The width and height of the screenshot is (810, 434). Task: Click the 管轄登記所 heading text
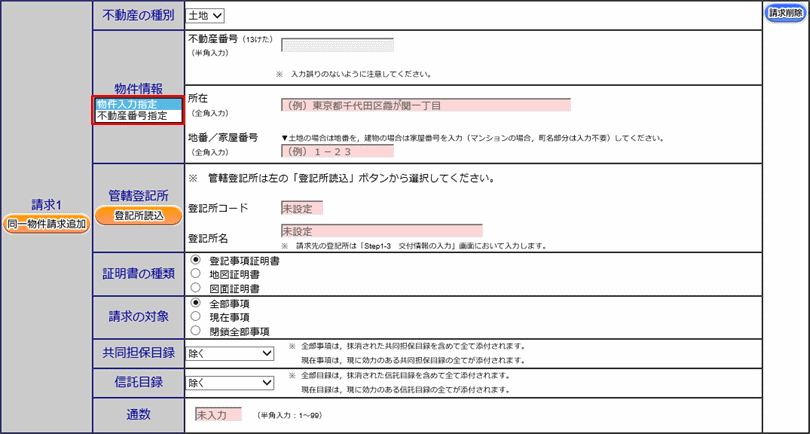pyautogui.click(x=138, y=195)
